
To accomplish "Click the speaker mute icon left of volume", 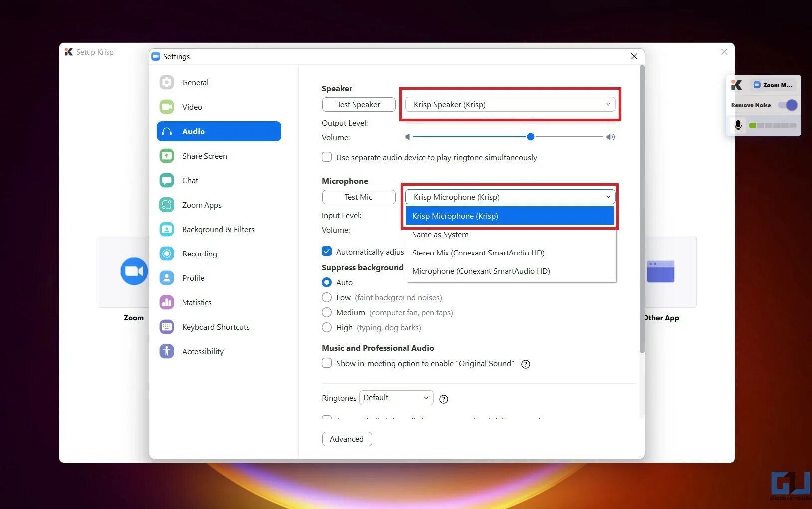I will point(407,137).
